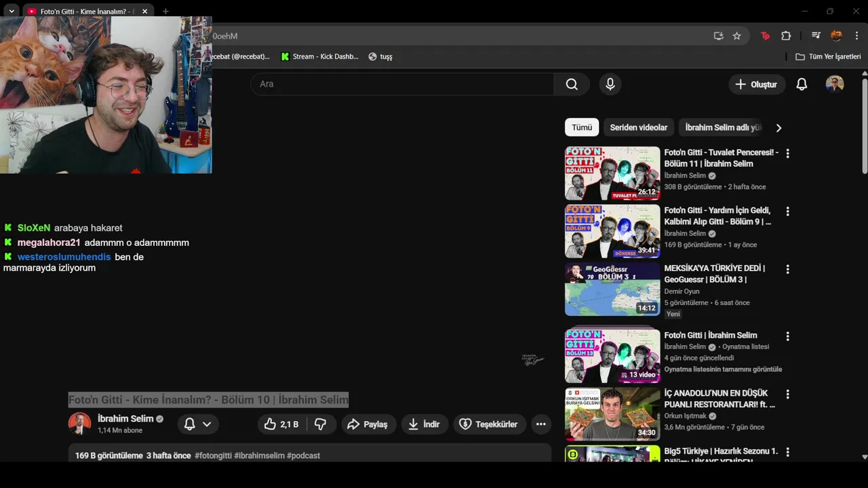Click the 169 B görüntüleme view count
This screenshot has height=488, width=868.
[x=109, y=455]
